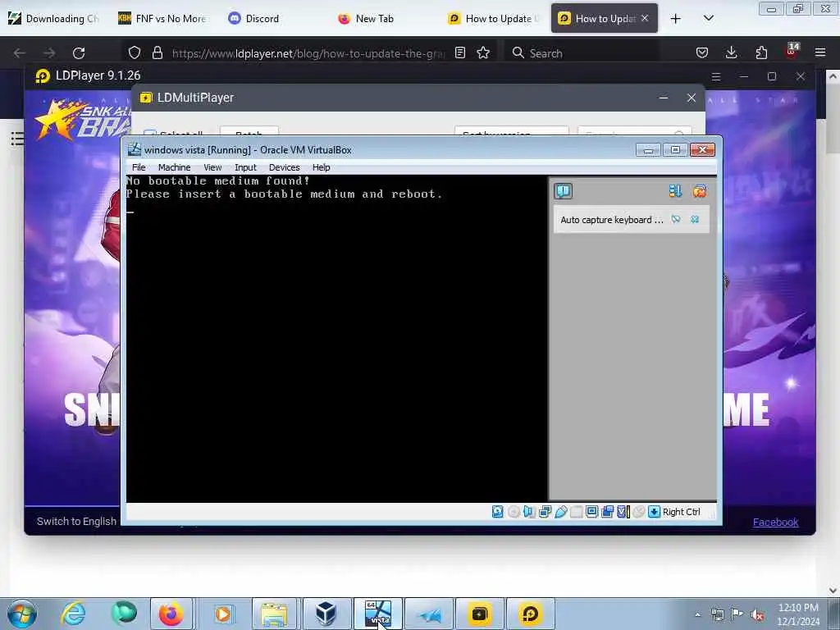Switch to the Downloading browser tab

coord(53,18)
